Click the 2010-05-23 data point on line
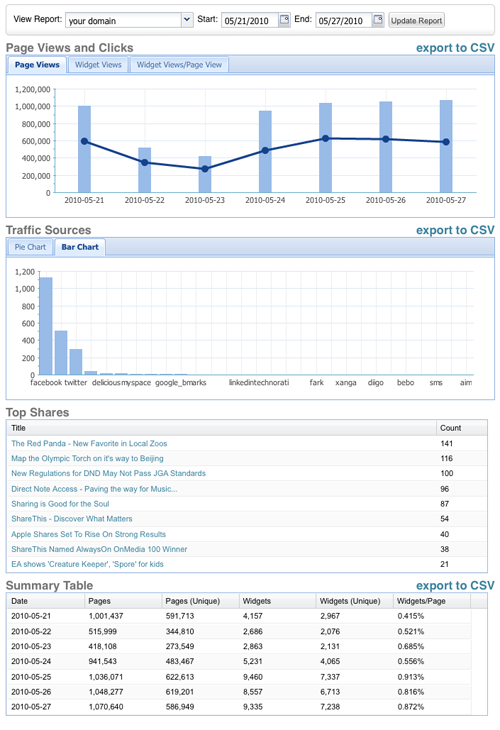500x730 pixels. click(x=205, y=169)
